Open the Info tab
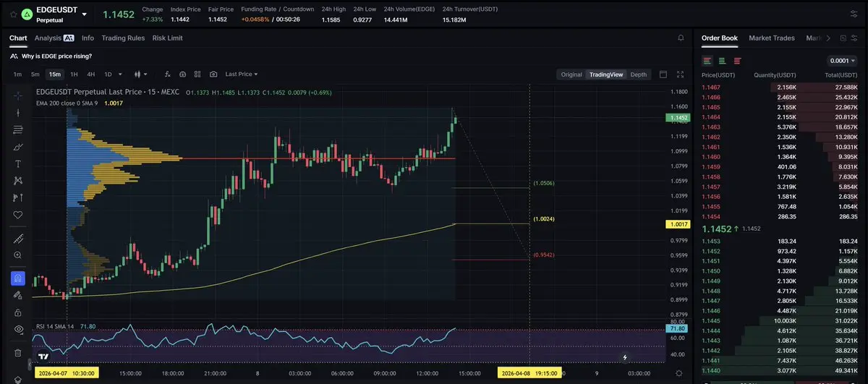The height and width of the screenshot is (384, 868). coord(88,38)
